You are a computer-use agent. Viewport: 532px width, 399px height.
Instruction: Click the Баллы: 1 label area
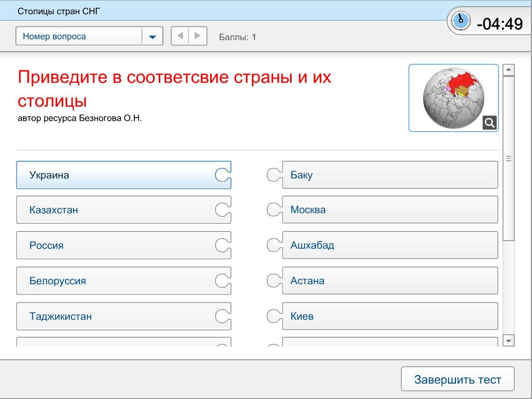237,37
